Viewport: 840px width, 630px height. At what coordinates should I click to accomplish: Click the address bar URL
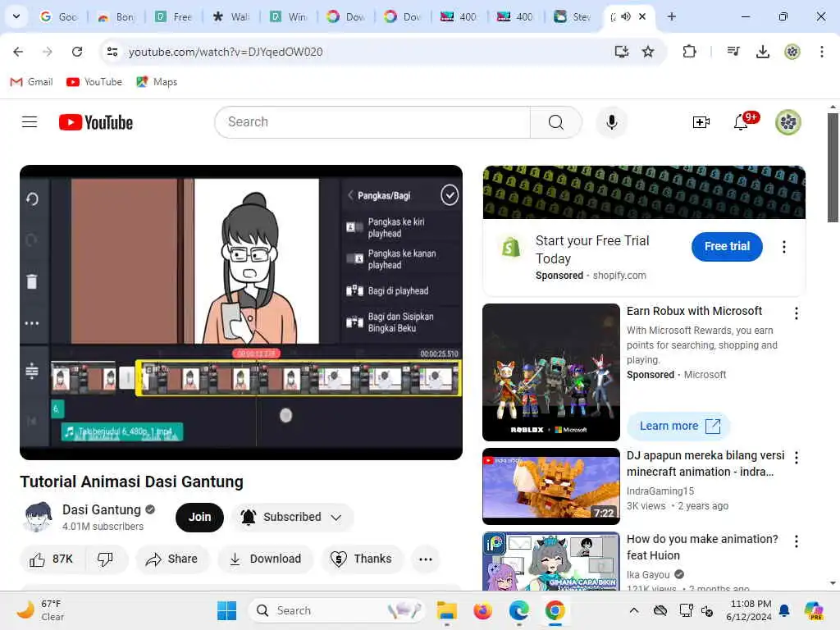tap(226, 52)
